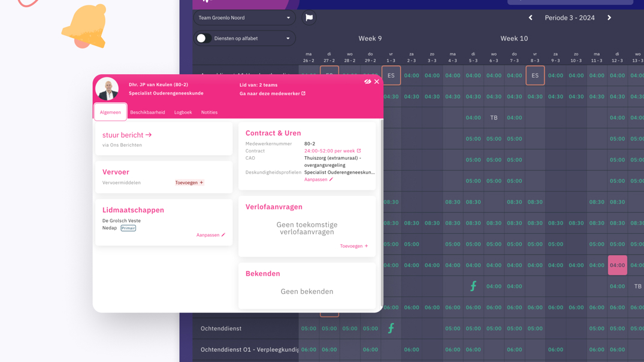Click the green f icon in Ochtenddienst row
The width and height of the screenshot is (644, 362).
[391, 328]
